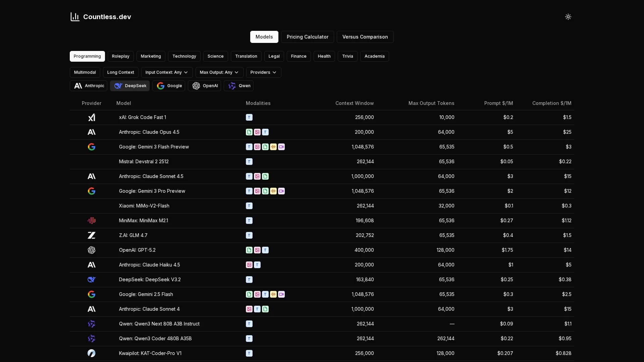Toggle the light/dark theme sun icon
This screenshot has width=644, height=362.
(x=568, y=17)
